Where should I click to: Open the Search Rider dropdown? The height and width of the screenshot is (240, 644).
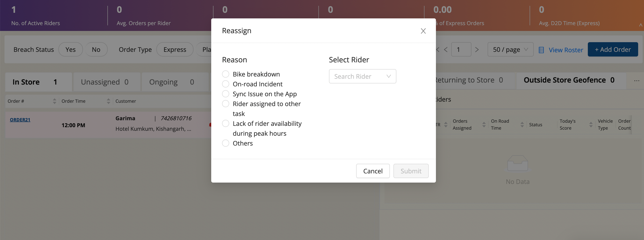(x=362, y=76)
